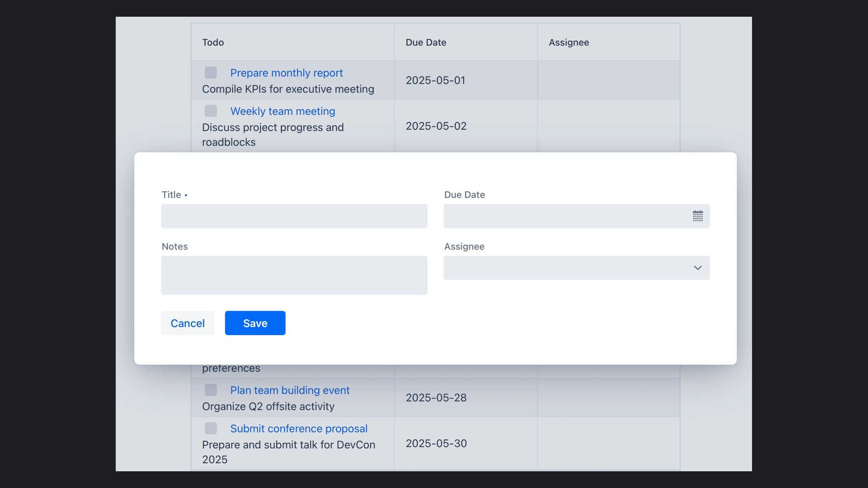Expand the Assignee dropdown chevron

[x=698, y=268]
